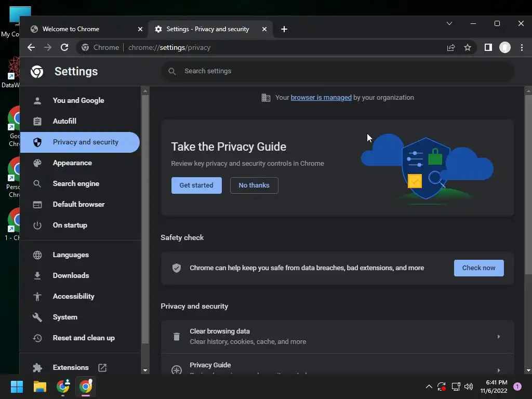Bookmark this tab with the star icon

[x=468, y=47]
